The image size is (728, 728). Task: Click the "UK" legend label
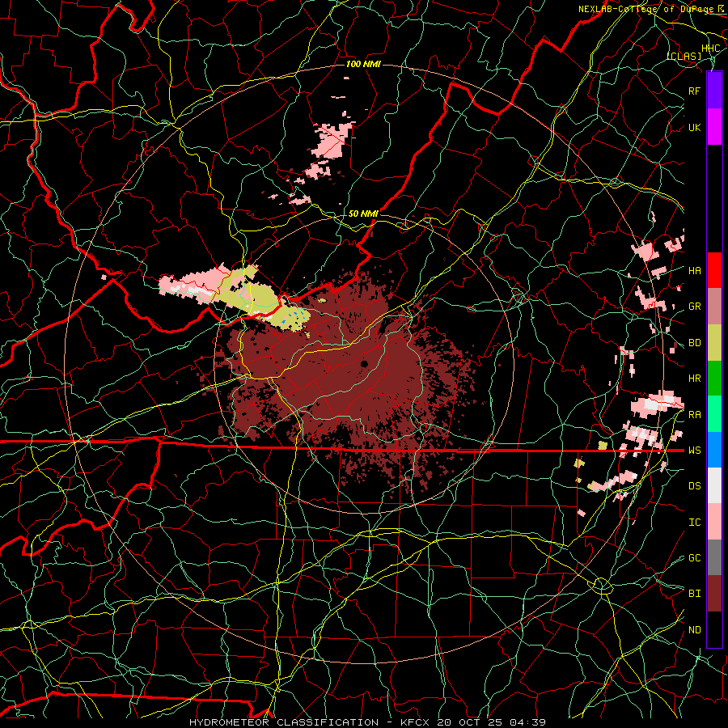coord(694,127)
